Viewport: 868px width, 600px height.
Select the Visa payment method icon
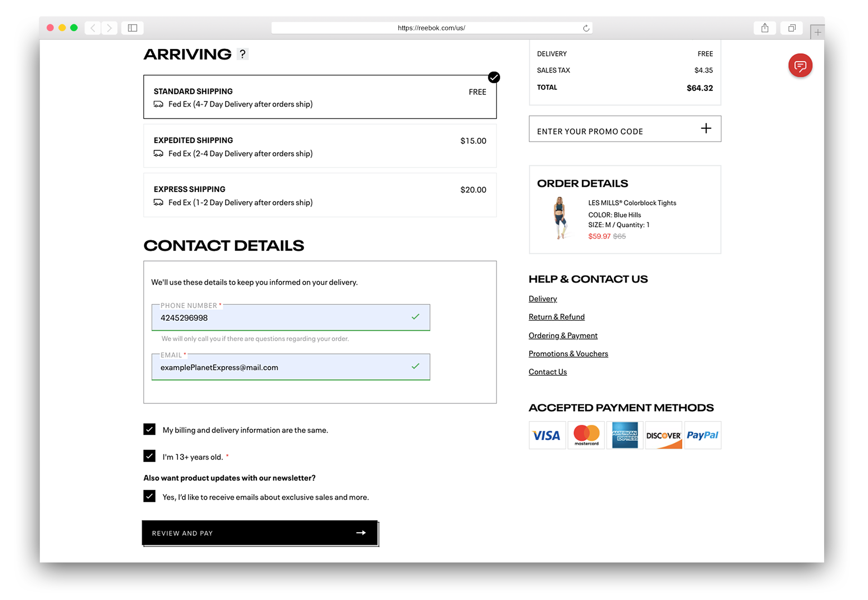(547, 435)
